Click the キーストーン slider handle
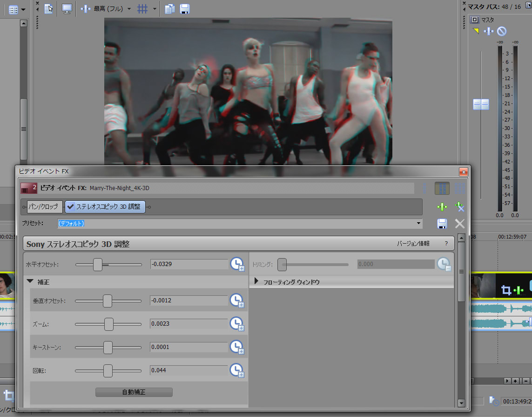532x417 pixels. click(108, 348)
